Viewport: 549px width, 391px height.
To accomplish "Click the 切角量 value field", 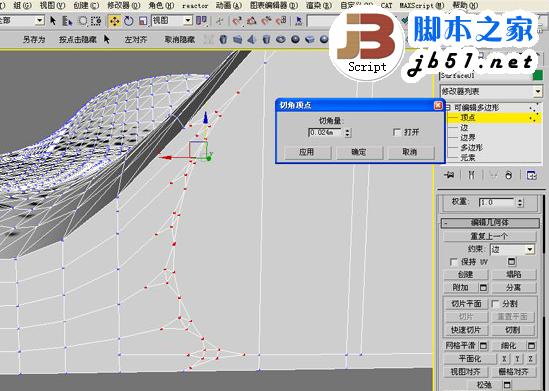I will [x=325, y=132].
